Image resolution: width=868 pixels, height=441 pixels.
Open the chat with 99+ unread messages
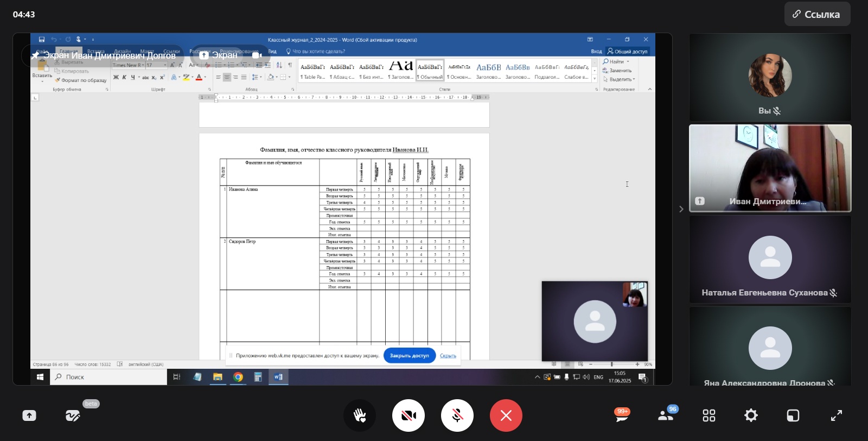(x=622, y=415)
